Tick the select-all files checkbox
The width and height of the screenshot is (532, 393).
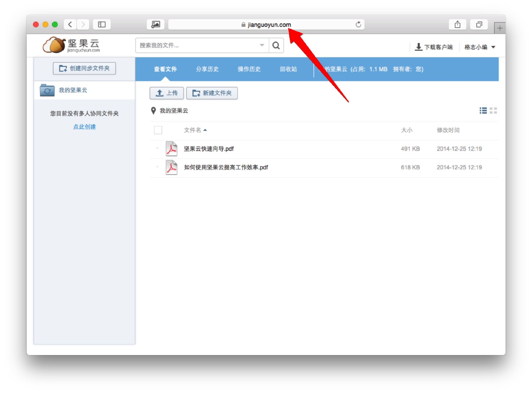pos(158,130)
